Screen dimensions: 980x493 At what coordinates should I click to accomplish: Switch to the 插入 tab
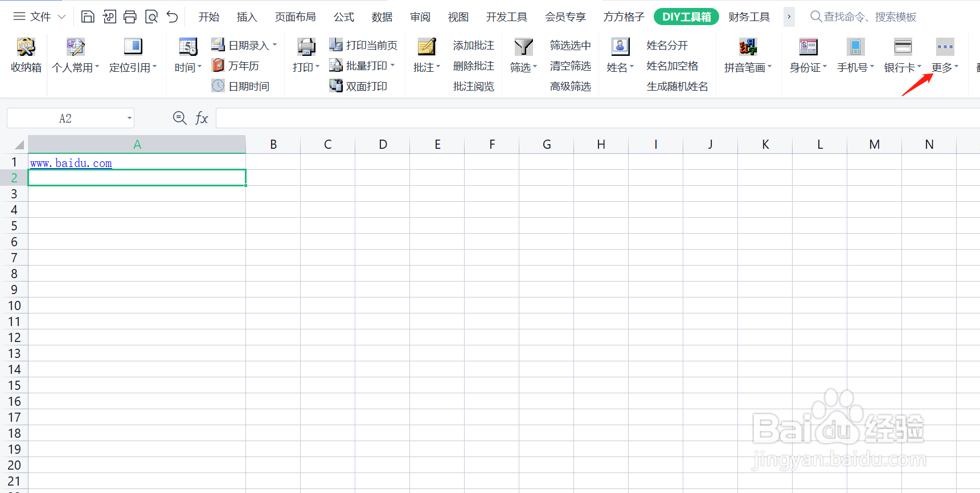[x=247, y=17]
